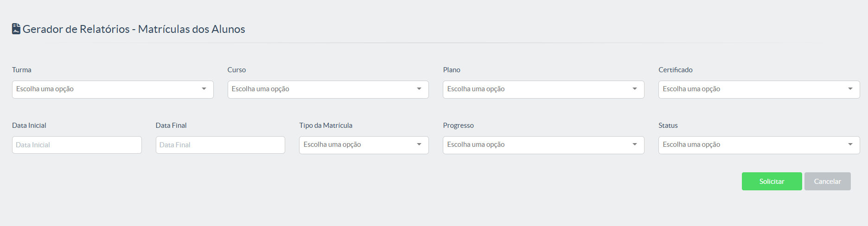The height and width of the screenshot is (226, 868).
Task: Click the Tipo da Matrícula label
Action: 325,126
